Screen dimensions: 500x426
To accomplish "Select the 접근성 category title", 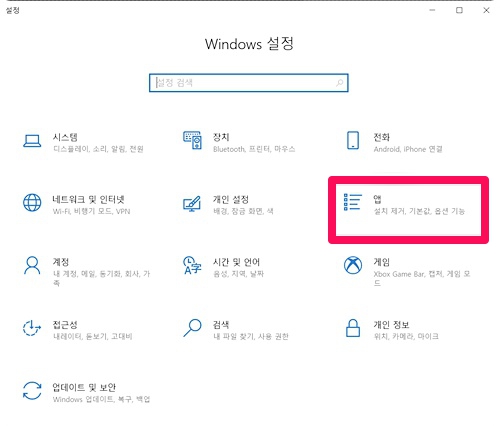I will pos(65,324).
